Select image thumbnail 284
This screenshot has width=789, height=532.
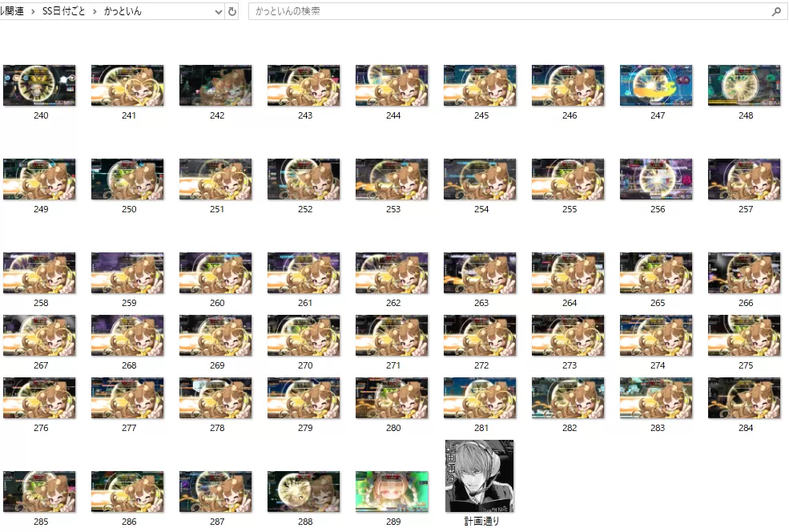pos(743,397)
